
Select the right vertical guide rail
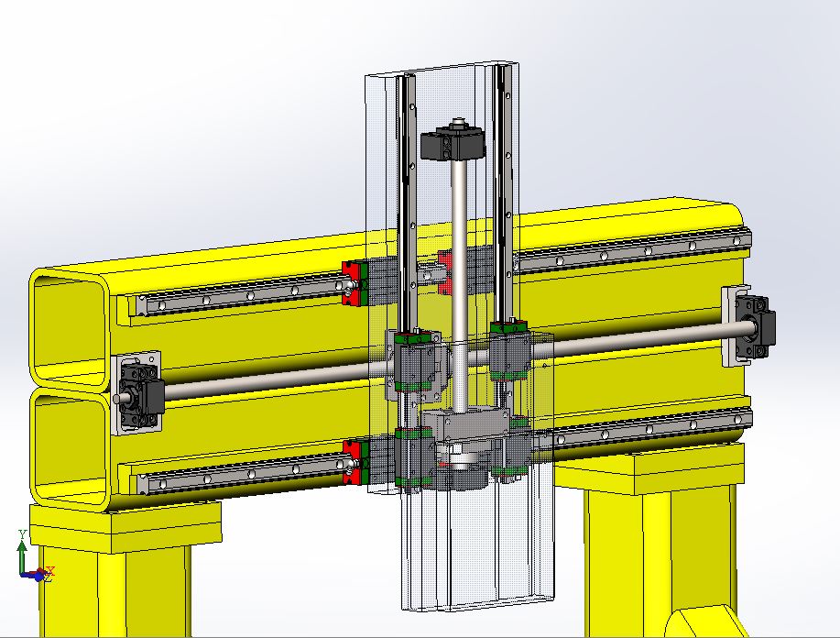coord(503,193)
